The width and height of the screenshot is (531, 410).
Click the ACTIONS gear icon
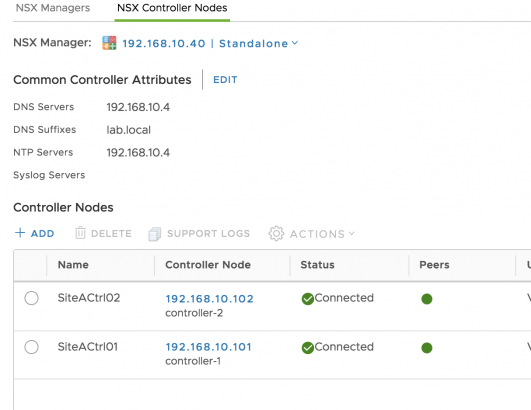276,233
